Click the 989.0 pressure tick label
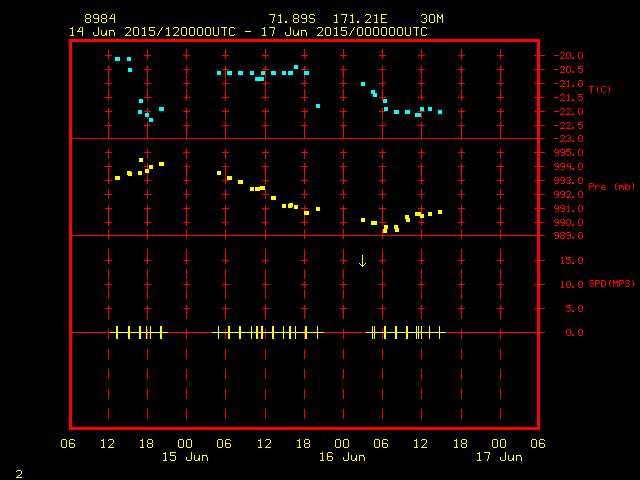The width and height of the screenshot is (640, 480). point(569,236)
